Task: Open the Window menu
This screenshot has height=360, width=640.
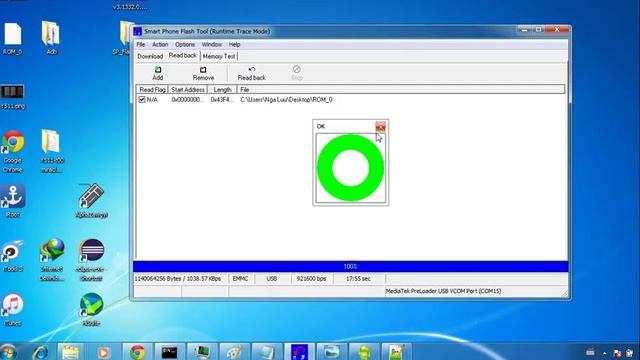Action: coord(211,44)
